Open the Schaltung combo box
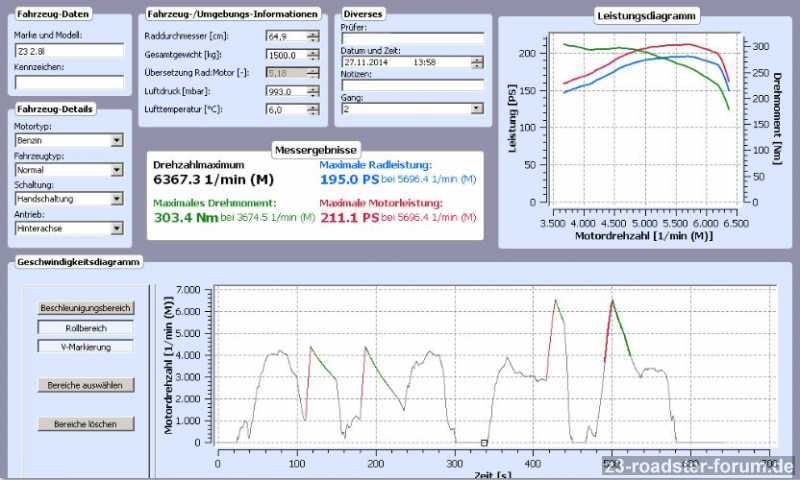Screen dimensions: 800x480 (x=117, y=199)
